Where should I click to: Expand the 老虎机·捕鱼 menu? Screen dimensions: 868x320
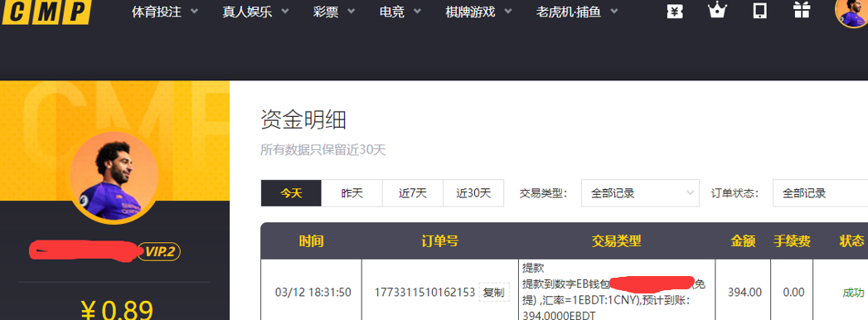point(577,12)
